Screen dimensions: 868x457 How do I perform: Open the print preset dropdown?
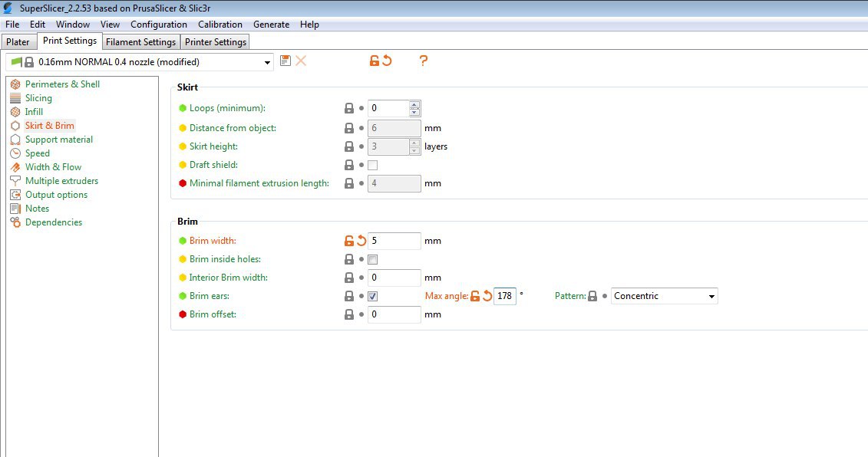click(267, 63)
